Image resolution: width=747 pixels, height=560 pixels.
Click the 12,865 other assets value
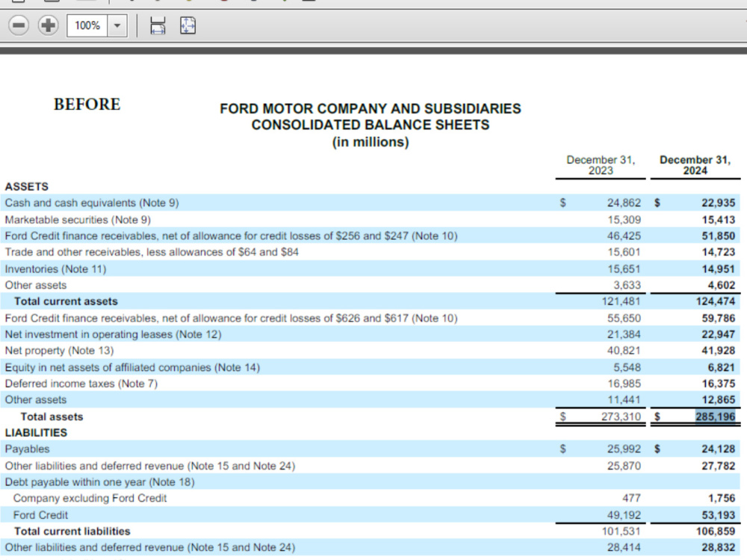pos(719,399)
